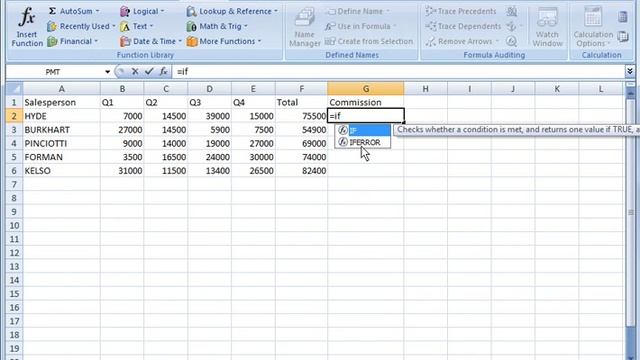Select column G header
Screen dimensions: 640x360
pyautogui.click(x=366, y=89)
